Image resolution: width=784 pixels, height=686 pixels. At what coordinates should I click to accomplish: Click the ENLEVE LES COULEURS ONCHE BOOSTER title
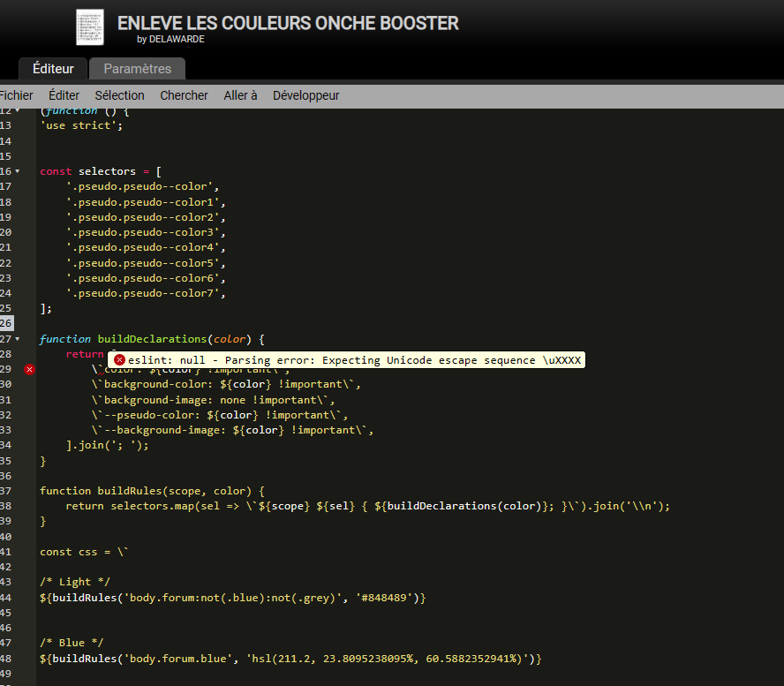288,23
